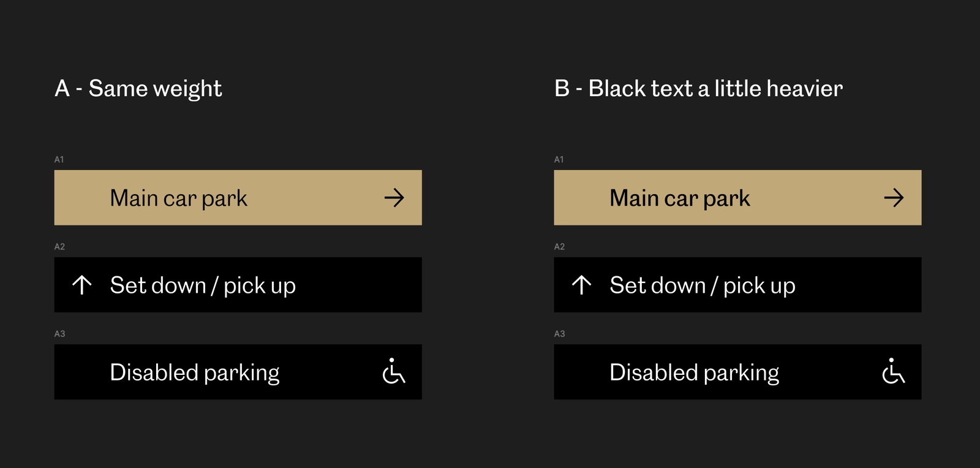Screen dimensions: 980x468
Task: Click the right arrow in option B's Main car park sign
Action: 894,197
